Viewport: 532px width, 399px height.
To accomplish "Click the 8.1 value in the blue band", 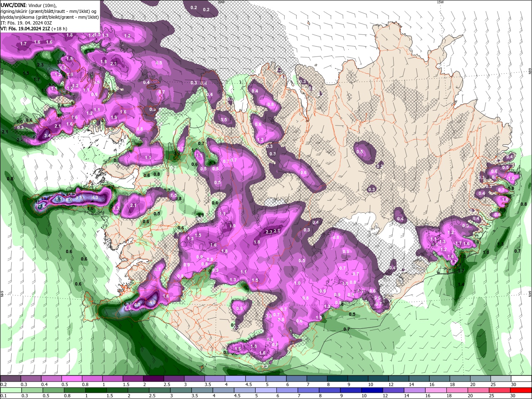I will tap(59, 199).
